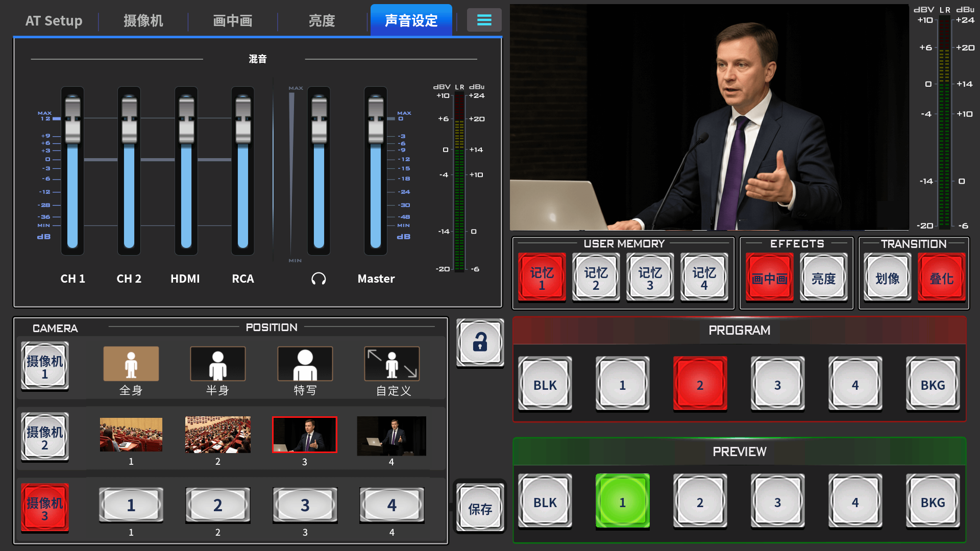The image size is (980, 551).
Task: Select the half-body 半身 position icon
Action: click(218, 364)
